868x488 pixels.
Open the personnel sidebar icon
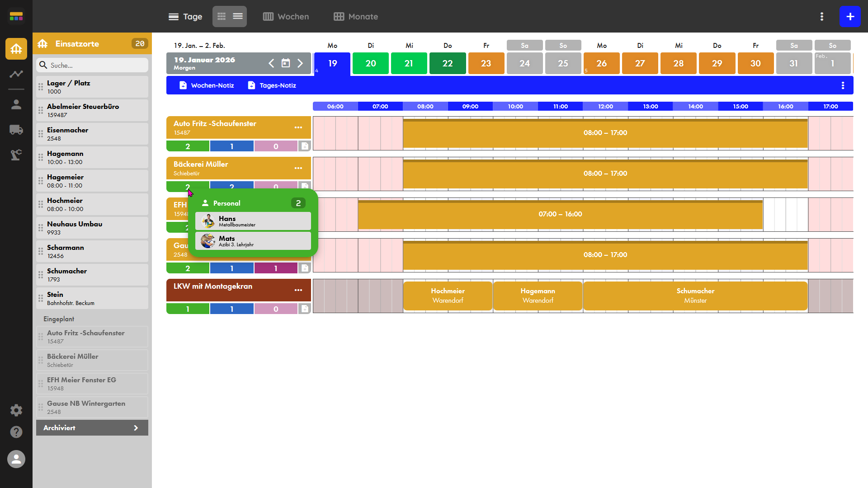tap(16, 105)
